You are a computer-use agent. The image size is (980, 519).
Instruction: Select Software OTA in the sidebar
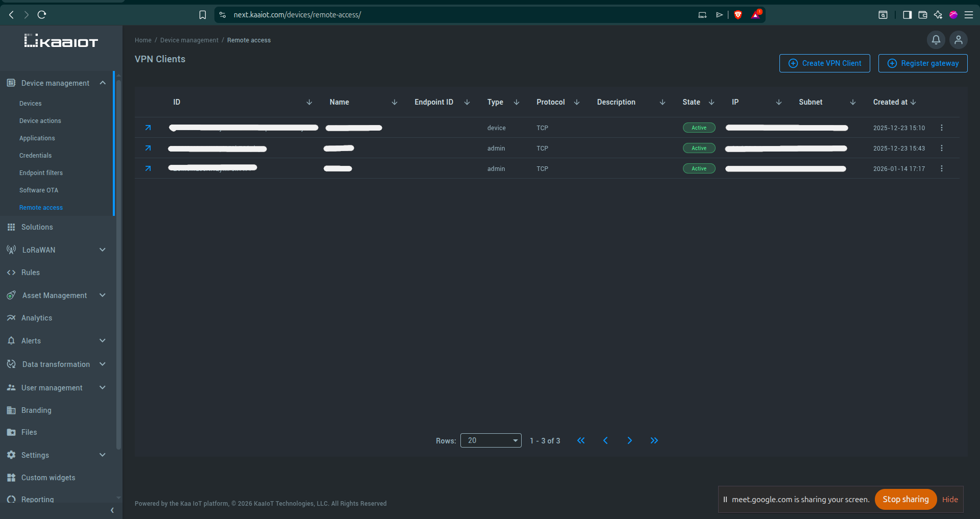tap(39, 190)
